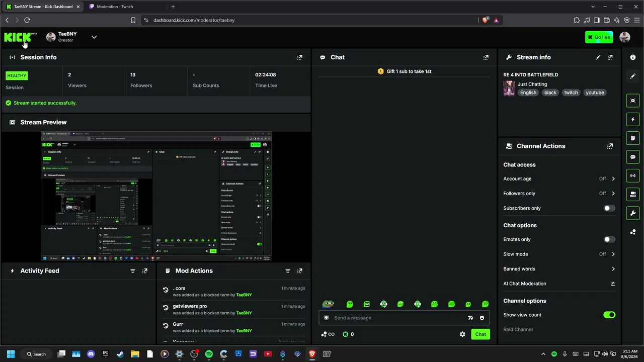
Task: Open Brave Shields in the address bar
Action: click(485, 20)
